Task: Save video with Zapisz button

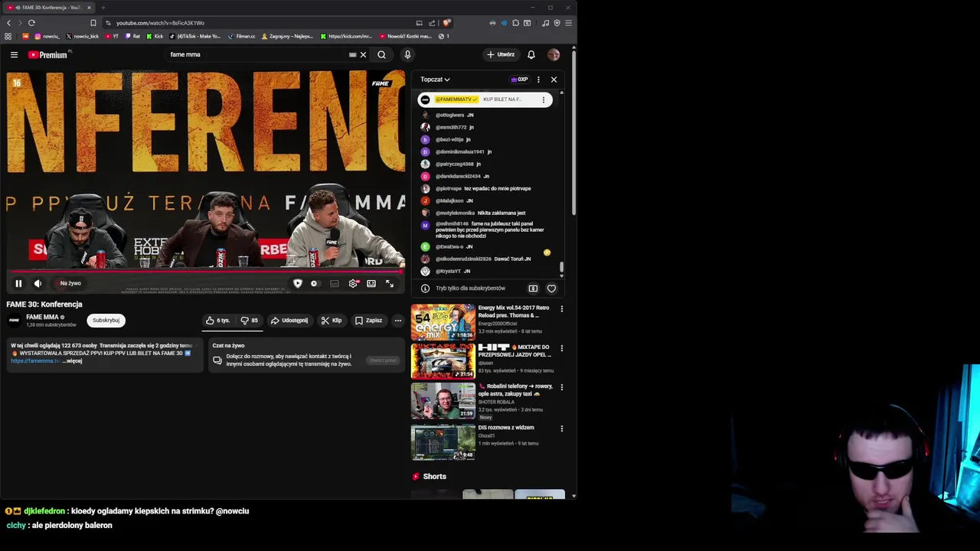Action: pos(368,321)
